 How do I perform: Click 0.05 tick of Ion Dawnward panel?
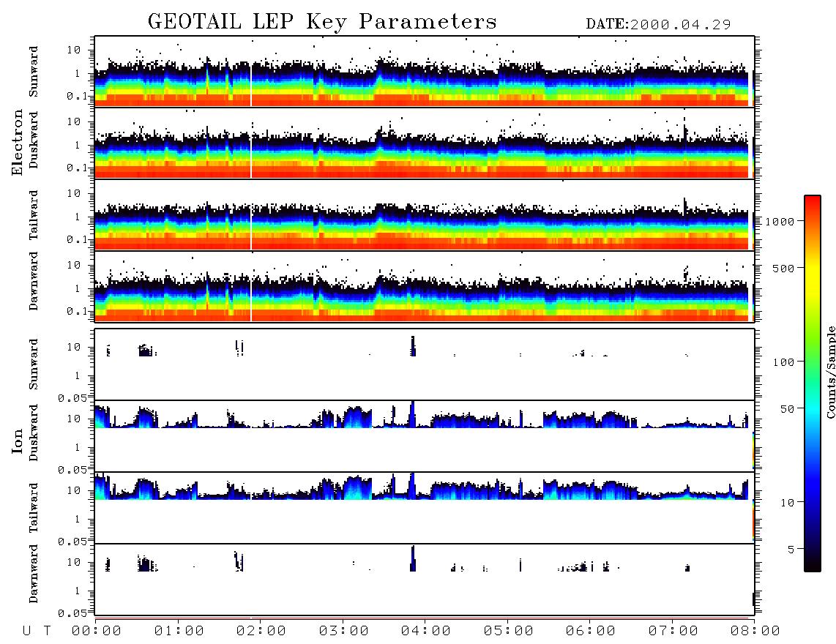[73, 613]
